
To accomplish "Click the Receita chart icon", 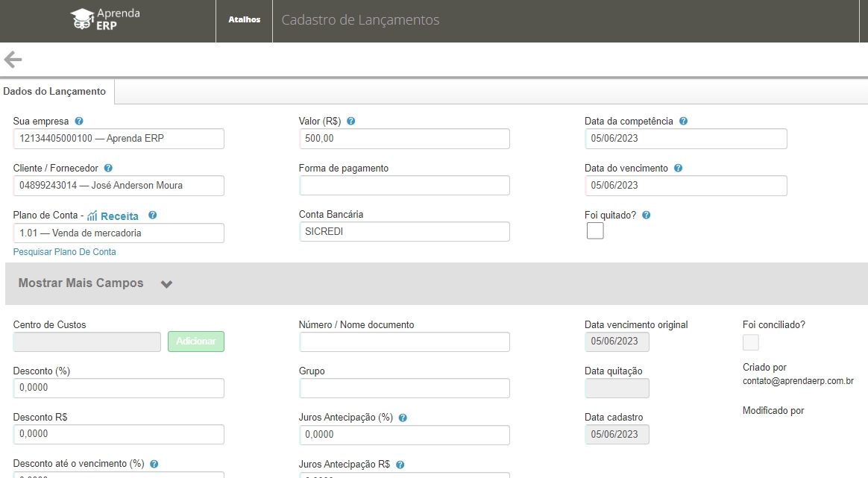I will (x=92, y=216).
